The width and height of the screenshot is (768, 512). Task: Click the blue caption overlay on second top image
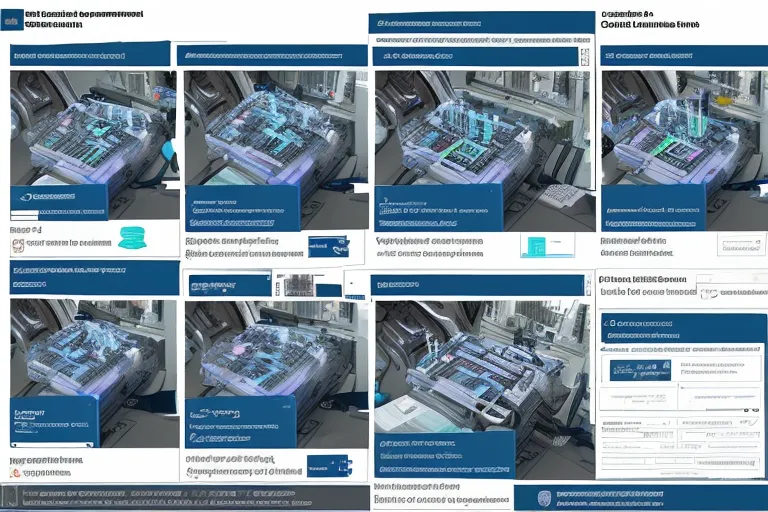(x=242, y=207)
